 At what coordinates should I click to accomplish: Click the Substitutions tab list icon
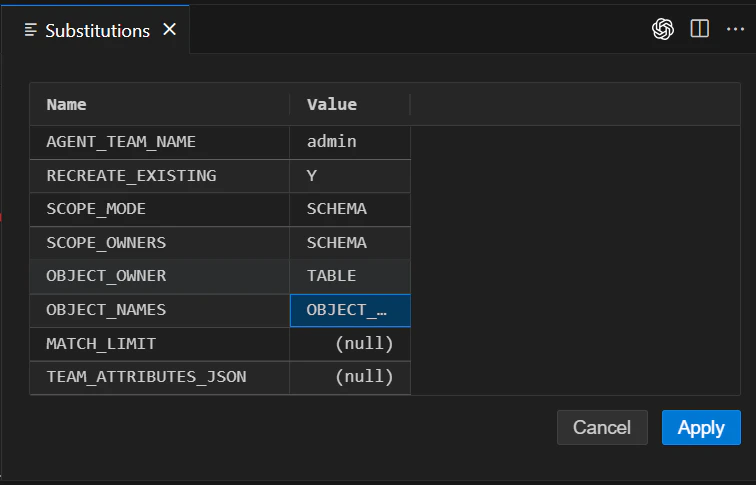[x=31, y=30]
